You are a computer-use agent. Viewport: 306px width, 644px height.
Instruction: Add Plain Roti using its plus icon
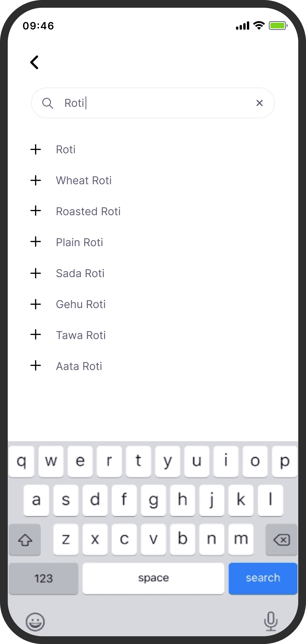(x=36, y=242)
